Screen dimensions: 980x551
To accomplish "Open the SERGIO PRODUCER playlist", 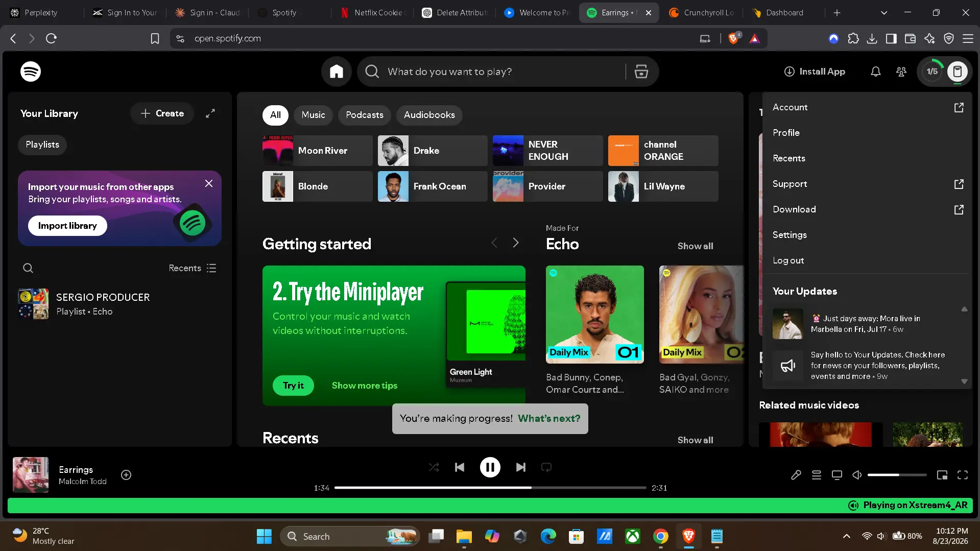I will pyautogui.click(x=119, y=304).
